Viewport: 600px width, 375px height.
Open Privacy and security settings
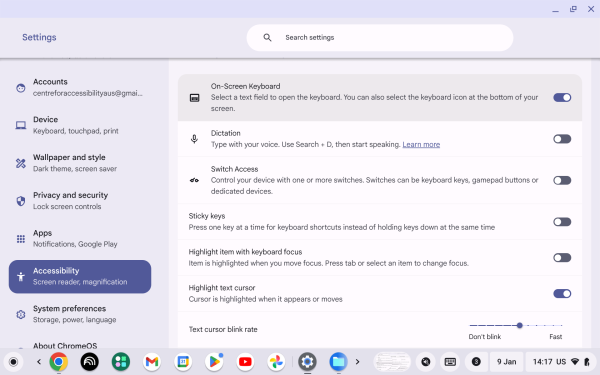(80, 201)
